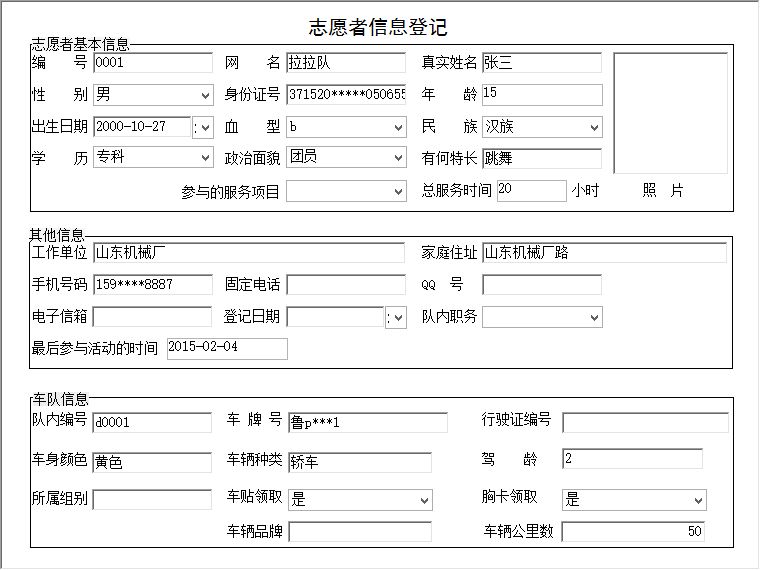Screen dimensions: 760x570
Task: Expand the 血型 dropdown
Action: 346,127
